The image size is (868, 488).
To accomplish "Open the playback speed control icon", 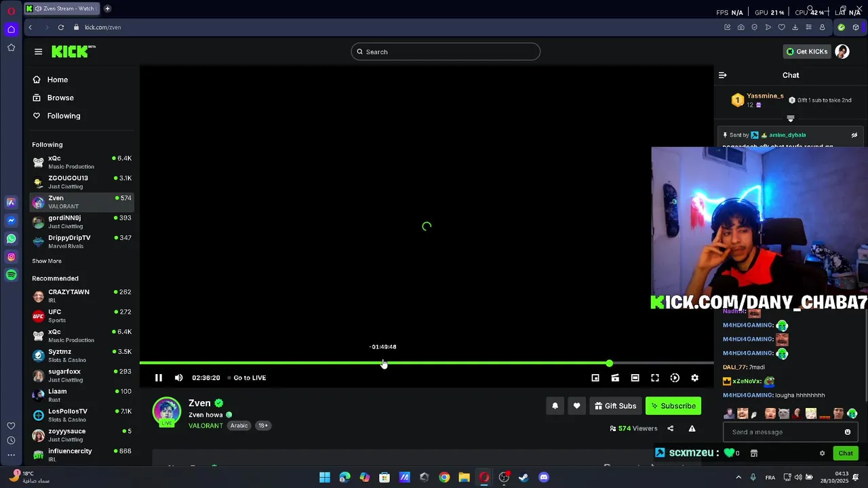I will 675,378.
